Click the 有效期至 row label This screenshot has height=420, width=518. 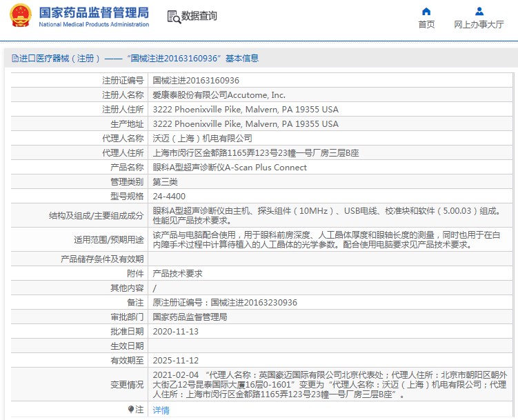pos(127,361)
